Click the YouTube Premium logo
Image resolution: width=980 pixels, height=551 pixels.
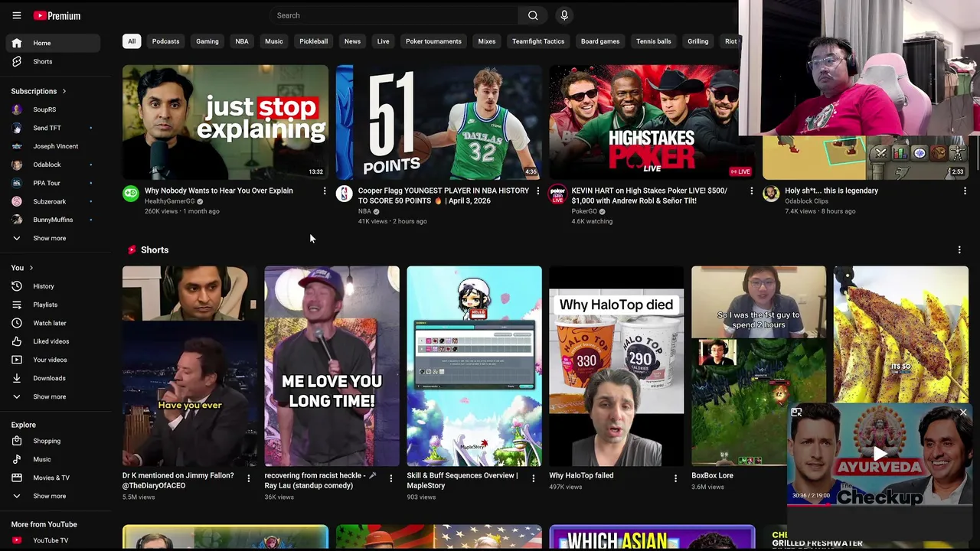[57, 15]
